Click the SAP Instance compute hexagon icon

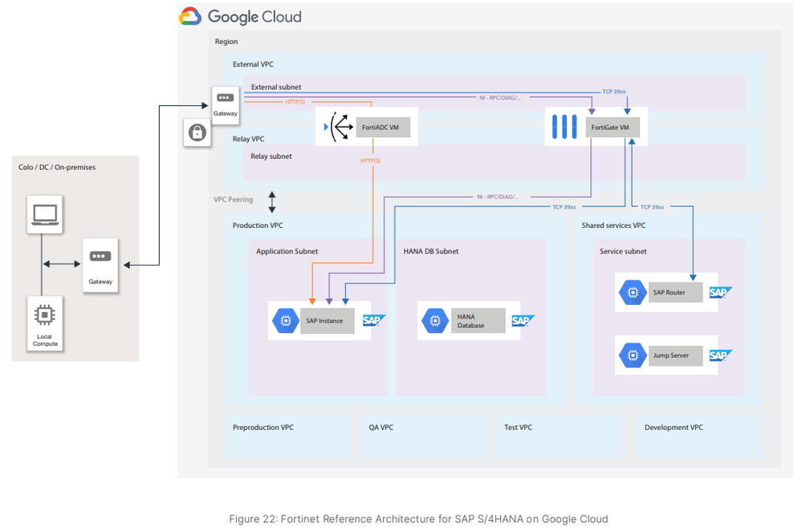[x=286, y=320]
